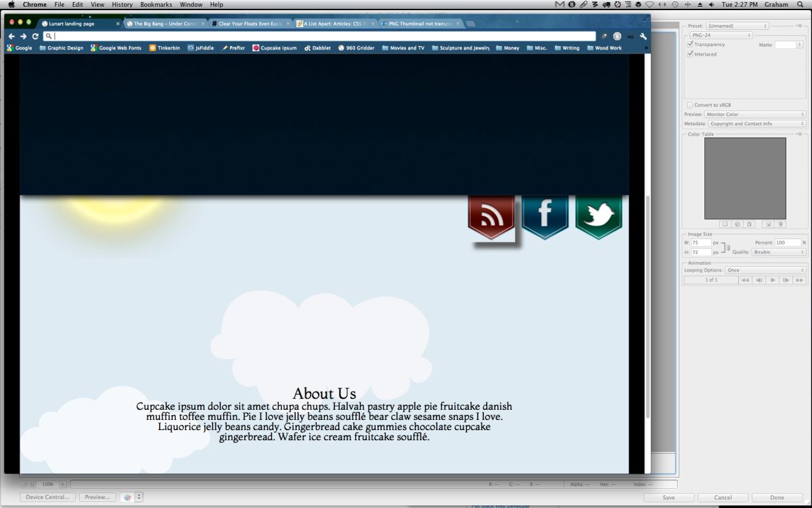Click the green Twitter bird badge
This screenshot has width=812, height=508.
[x=599, y=217]
